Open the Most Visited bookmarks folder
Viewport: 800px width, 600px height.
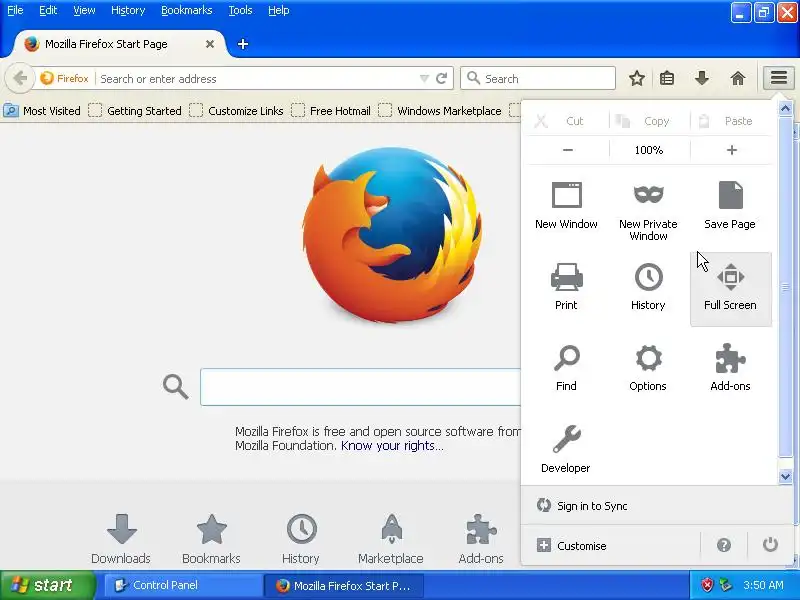pos(42,111)
